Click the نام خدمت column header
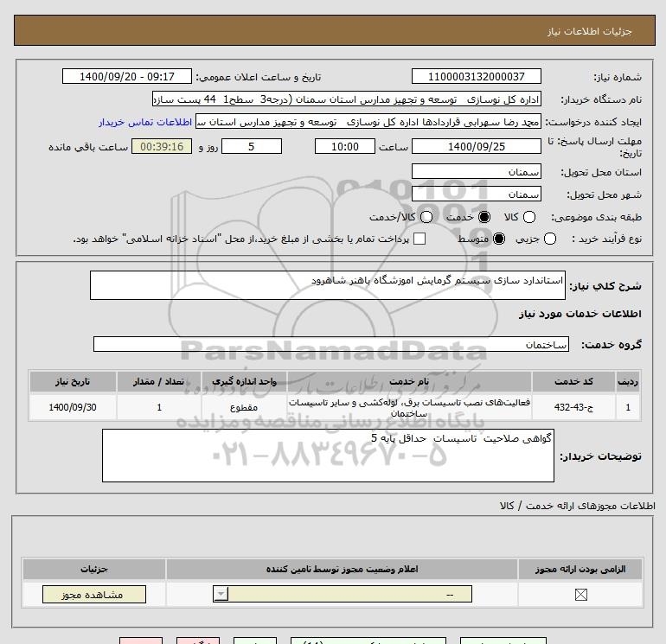666x644 pixels. [x=409, y=381]
